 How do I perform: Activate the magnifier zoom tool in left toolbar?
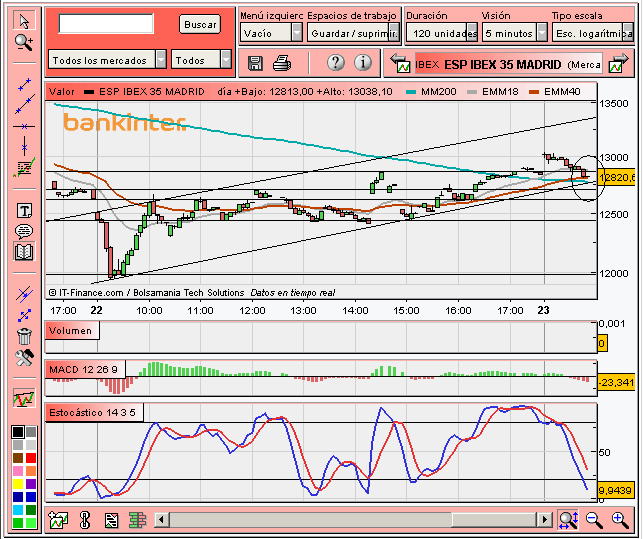(x=23, y=42)
